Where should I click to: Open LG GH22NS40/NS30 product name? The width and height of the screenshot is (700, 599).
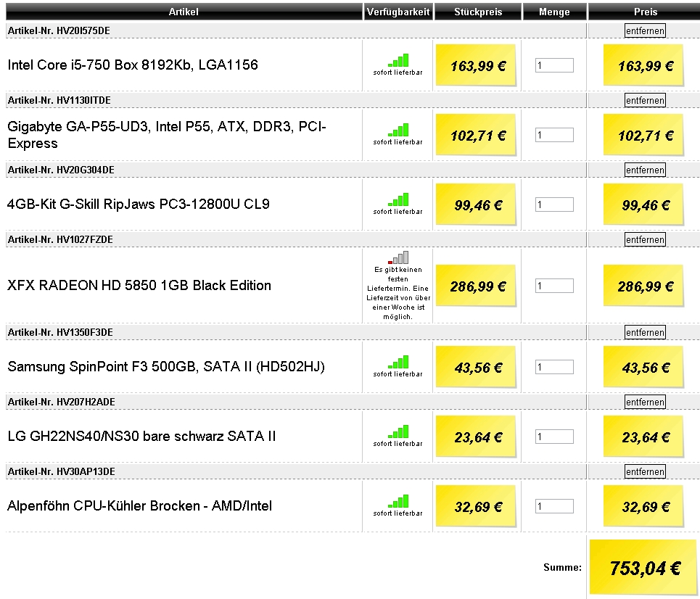141,436
